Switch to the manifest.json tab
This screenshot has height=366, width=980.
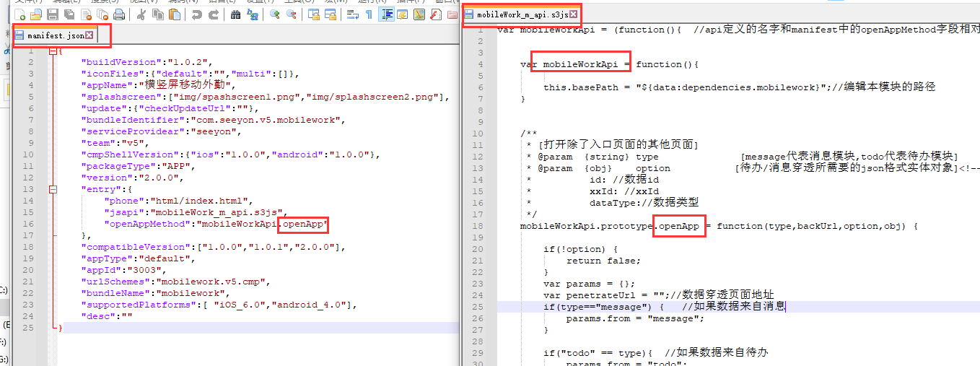click(54, 35)
